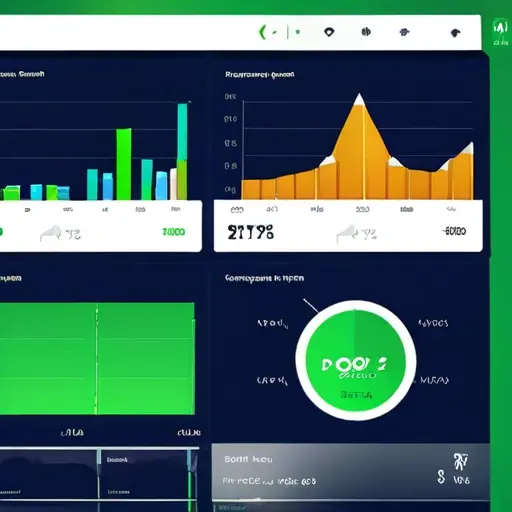Open the green app logo in top-right corner

click(x=500, y=32)
